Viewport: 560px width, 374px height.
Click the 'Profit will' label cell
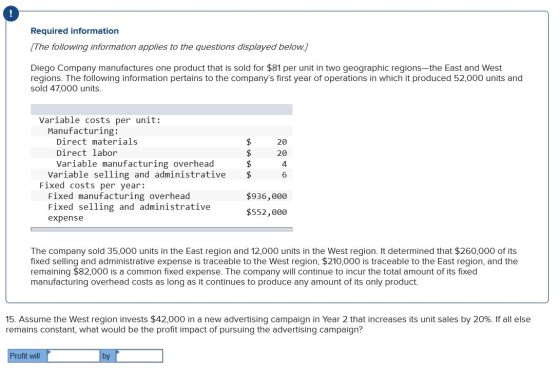pos(28,356)
